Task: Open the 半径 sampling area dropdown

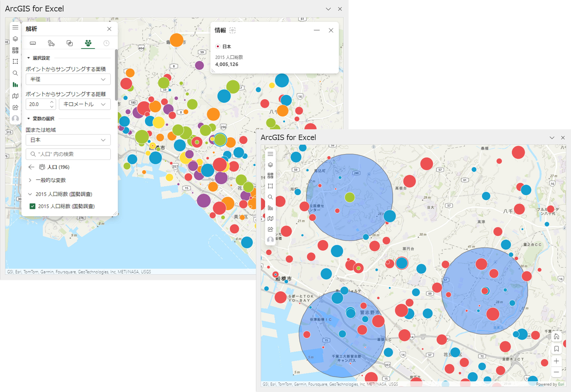Action: pyautogui.click(x=68, y=79)
